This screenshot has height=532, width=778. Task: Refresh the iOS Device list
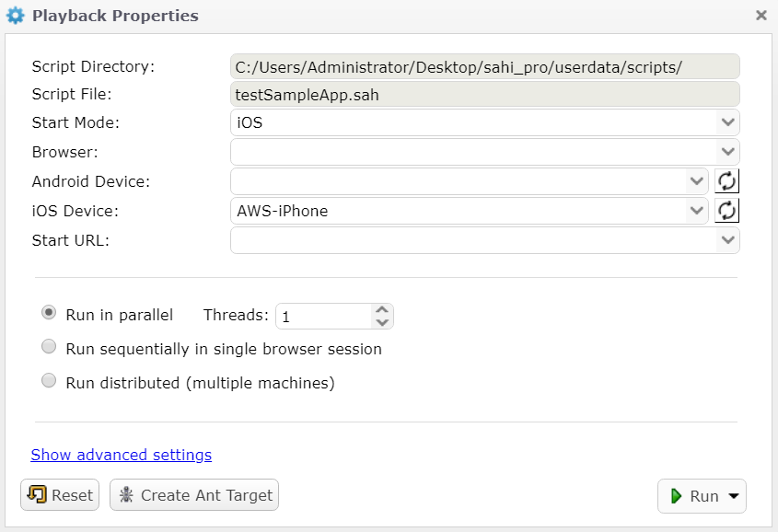pos(727,211)
